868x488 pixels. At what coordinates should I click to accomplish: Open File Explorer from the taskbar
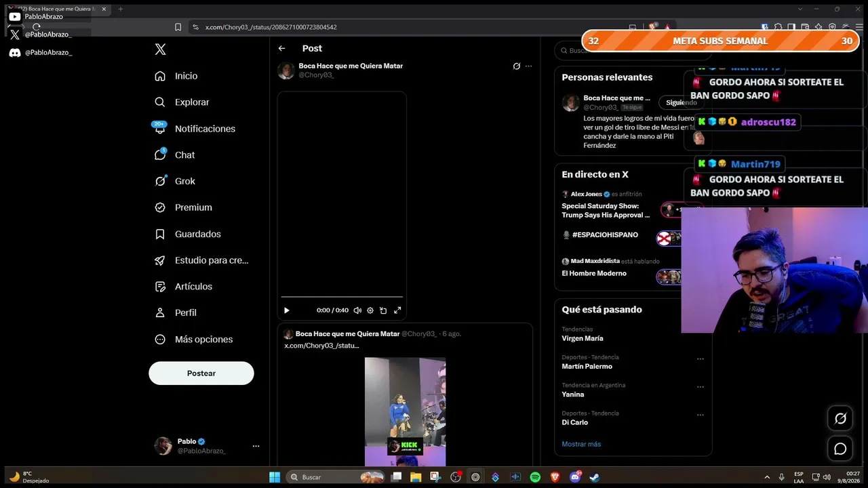[416, 477]
